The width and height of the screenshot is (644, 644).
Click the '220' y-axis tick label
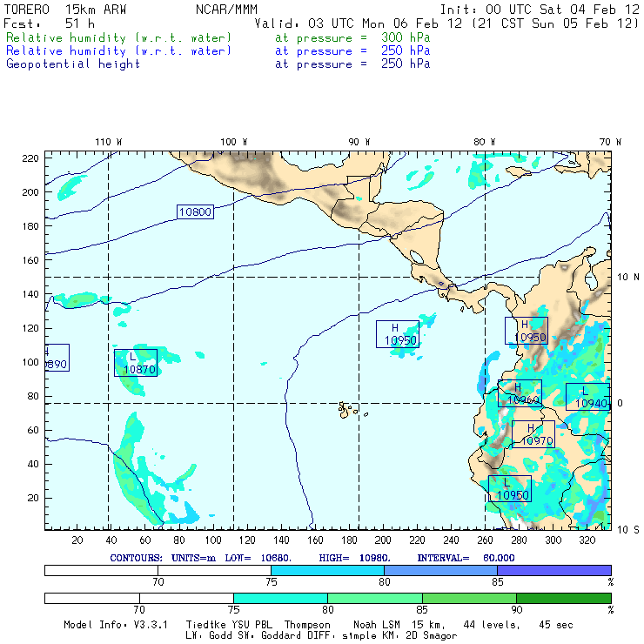tap(30, 158)
